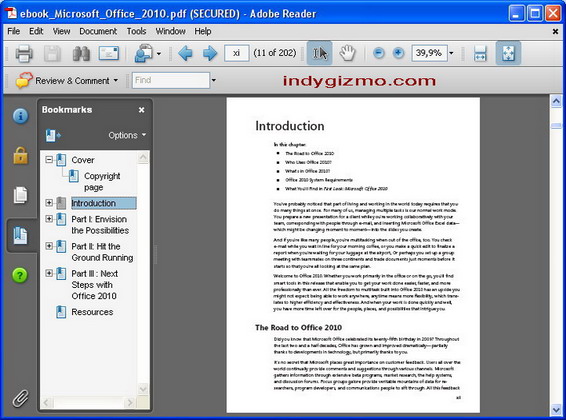This screenshot has width=566, height=420.
Task: Open the zoom percentage dropdown arrow
Action: (451, 53)
